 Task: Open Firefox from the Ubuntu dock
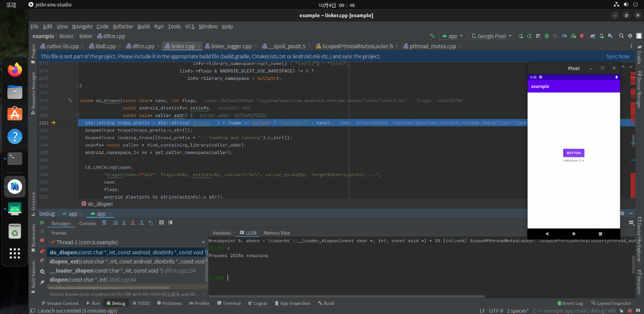15,69
